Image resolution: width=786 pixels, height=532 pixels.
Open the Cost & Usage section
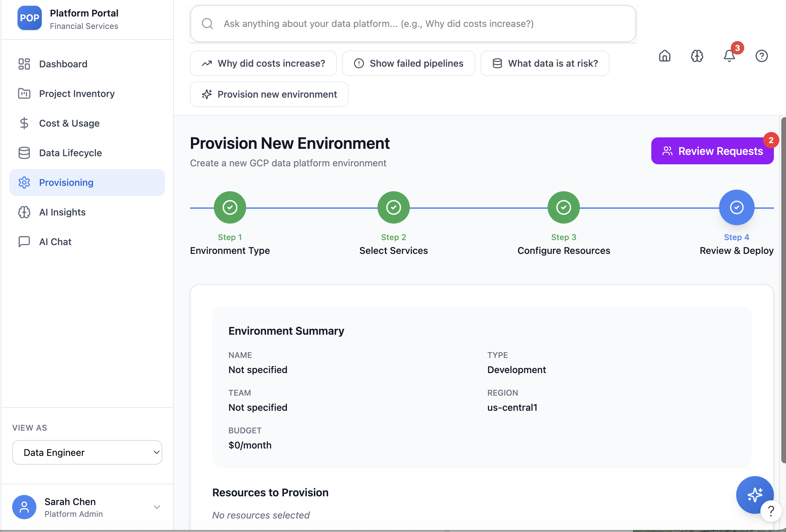(87, 123)
